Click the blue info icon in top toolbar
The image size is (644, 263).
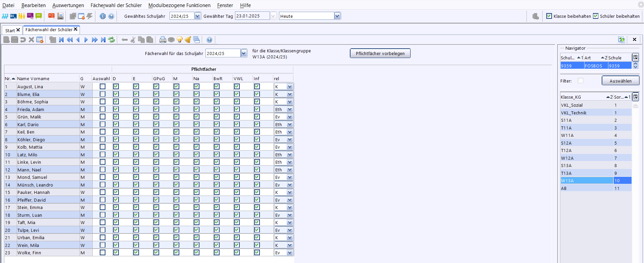pyautogui.click(x=103, y=16)
